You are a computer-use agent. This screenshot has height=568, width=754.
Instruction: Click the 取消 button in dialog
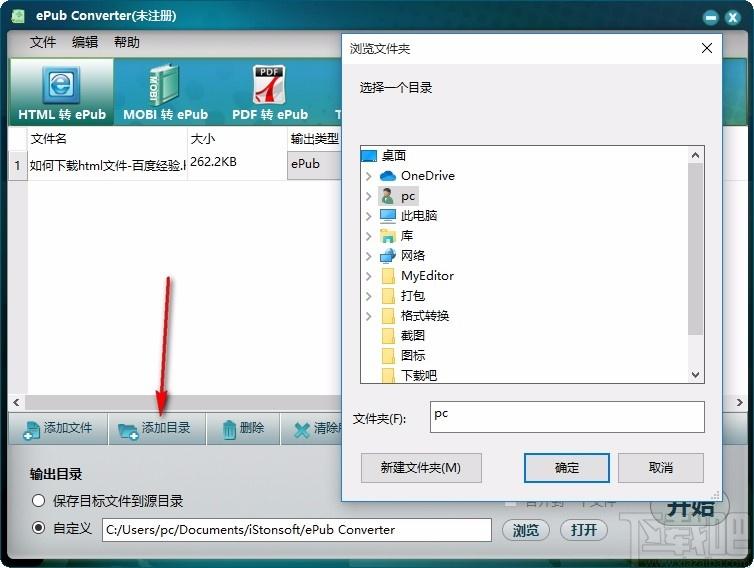660,467
